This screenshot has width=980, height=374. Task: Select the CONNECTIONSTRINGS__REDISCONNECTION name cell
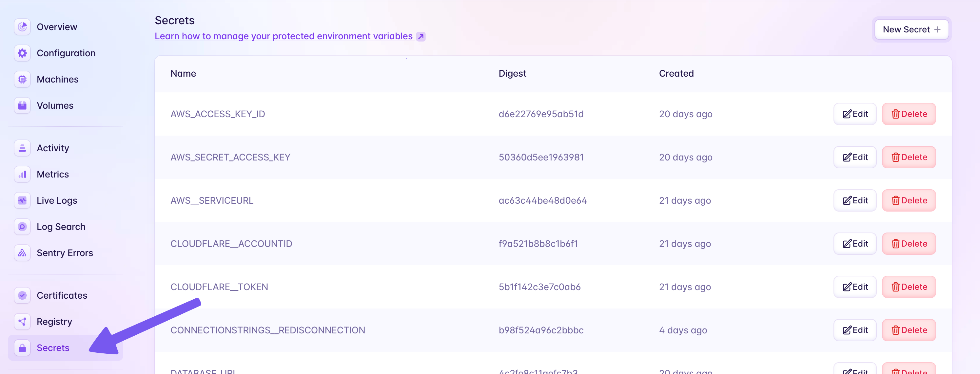coord(267,330)
